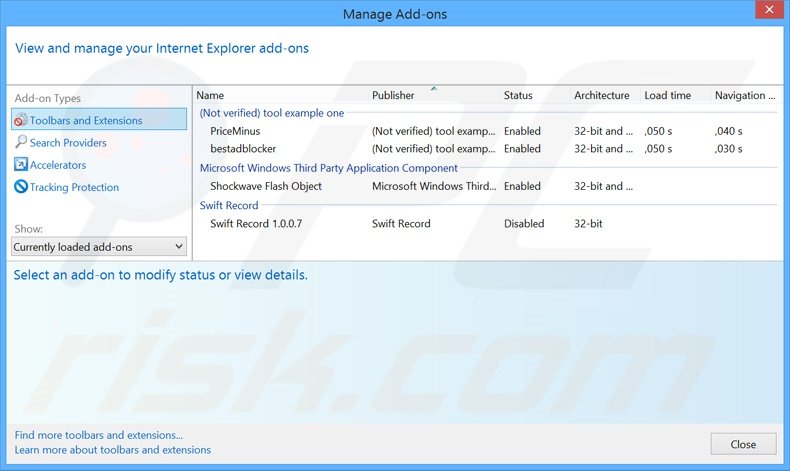Select Swift Record 1.0.0.7 add-on
This screenshot has width=790, height=471.
pyautogui.click(x=256, y=223)
